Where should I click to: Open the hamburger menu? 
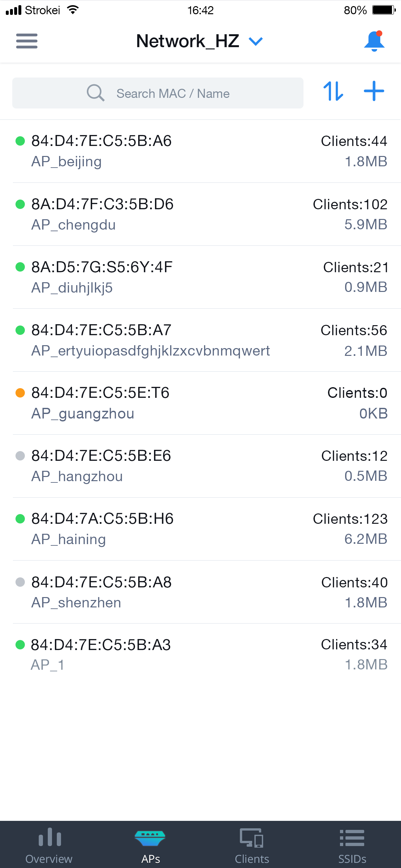coord(26,41)
